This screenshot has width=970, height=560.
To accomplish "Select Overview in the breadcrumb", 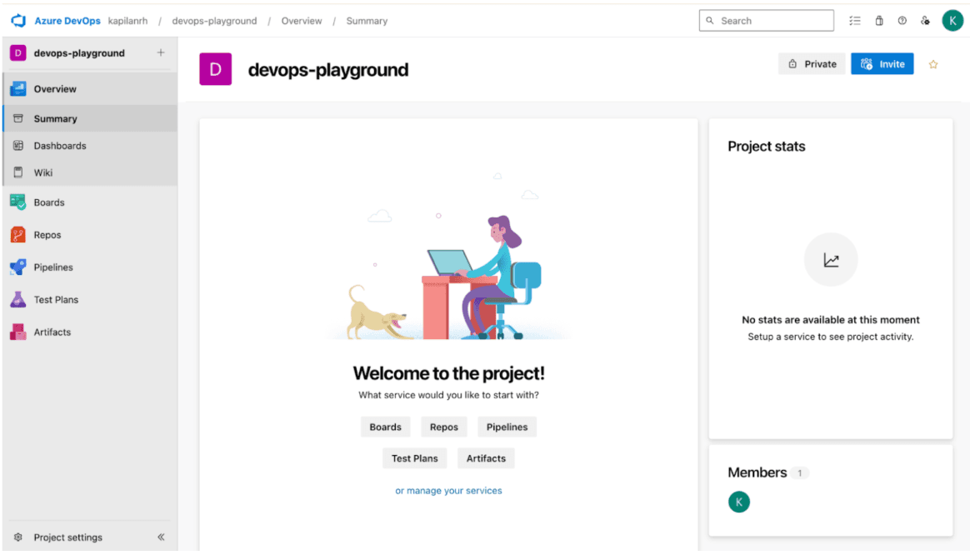I will tap(302, 21).
